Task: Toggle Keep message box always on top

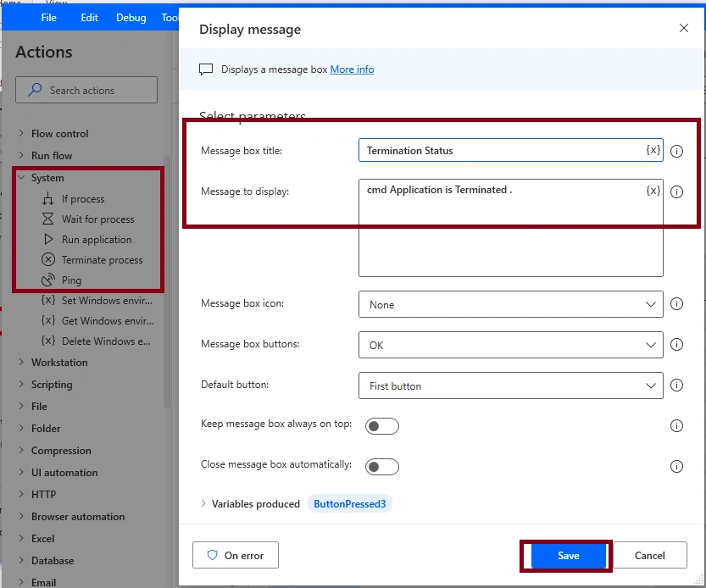Action: coord(381,426)
